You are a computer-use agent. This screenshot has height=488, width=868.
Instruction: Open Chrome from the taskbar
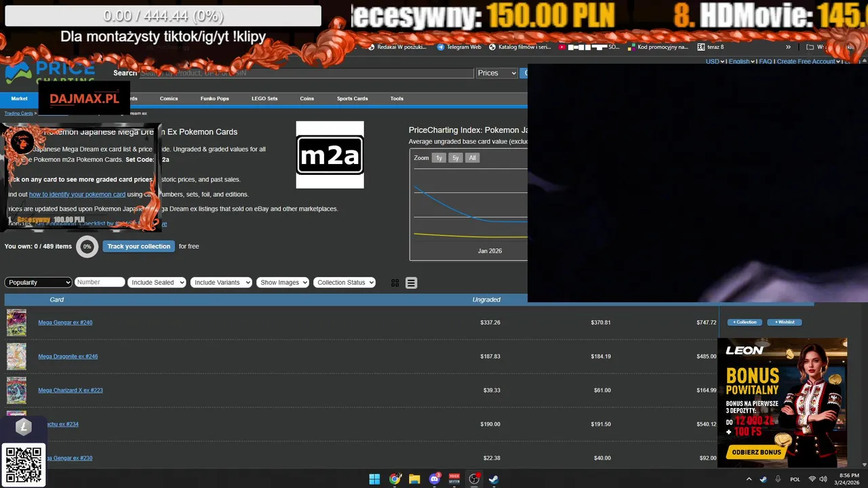tap(395, 479)
